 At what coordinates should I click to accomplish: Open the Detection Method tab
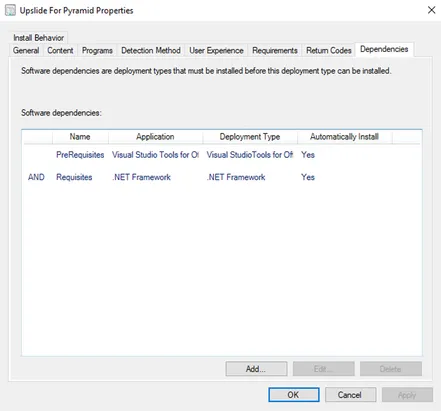[151, 50]
